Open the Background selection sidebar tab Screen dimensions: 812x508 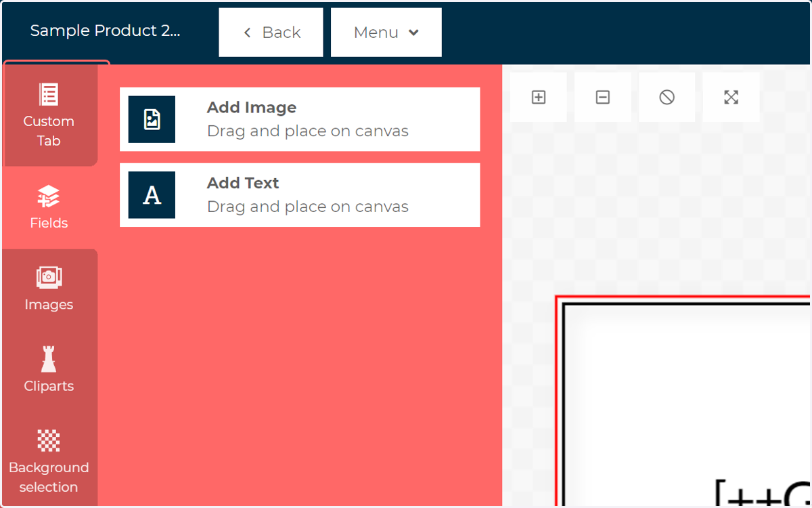click(49, 461)
